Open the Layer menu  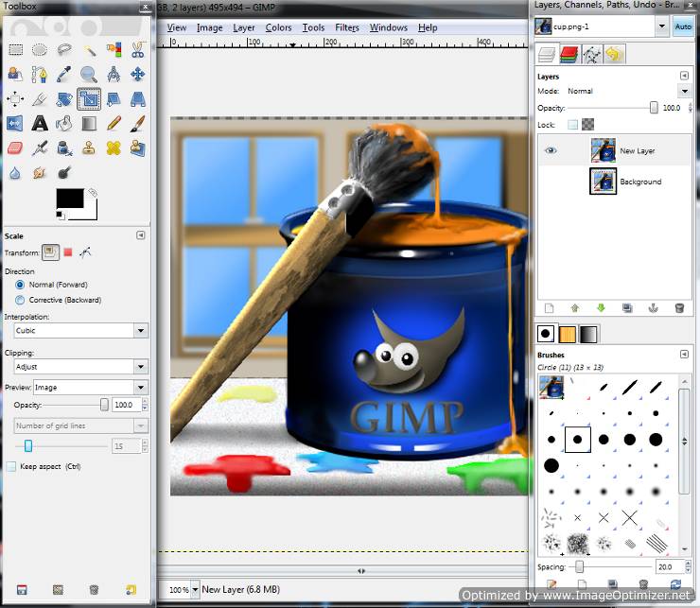click(x=244, y=27)
